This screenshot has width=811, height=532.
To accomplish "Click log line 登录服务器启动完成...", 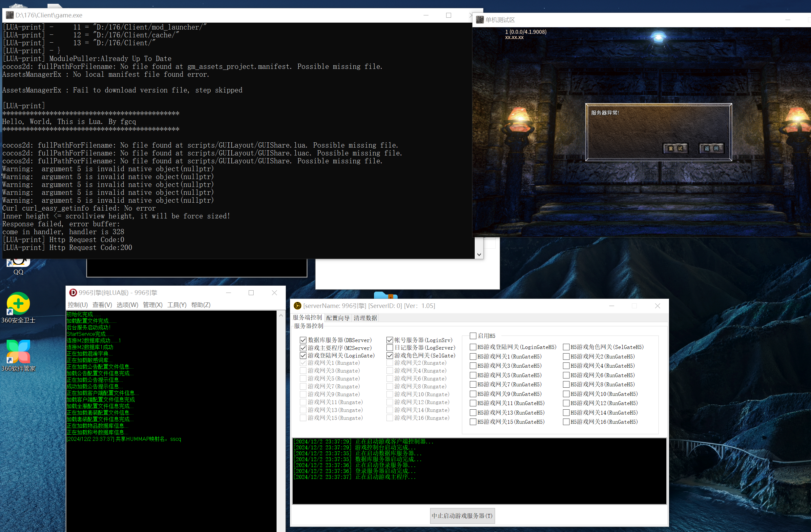I will 354,471.
